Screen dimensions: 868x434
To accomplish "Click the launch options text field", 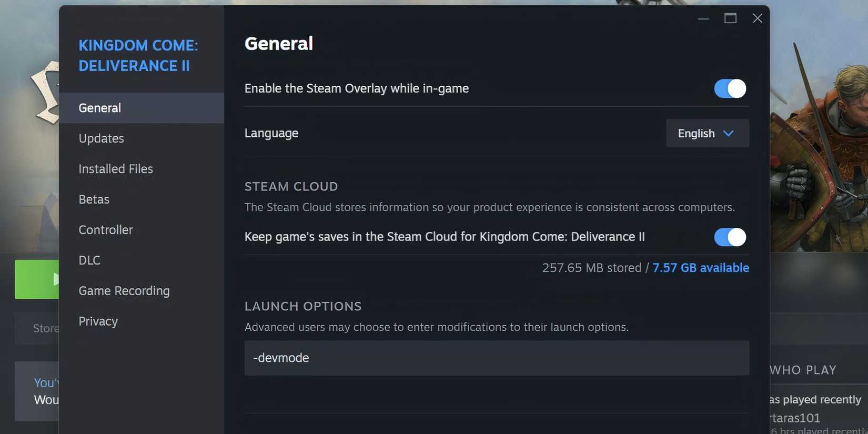I will pos(496,358).
